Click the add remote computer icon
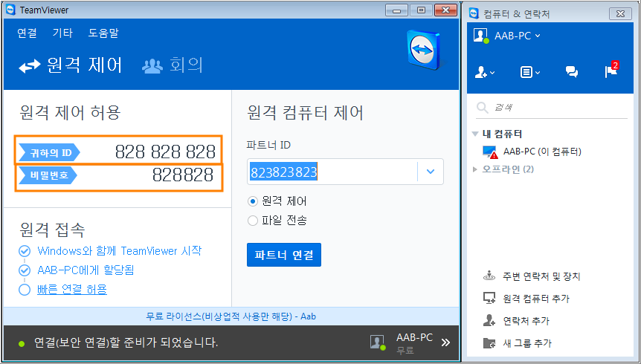This screenshot has width=641, height=364. (489, 299)
